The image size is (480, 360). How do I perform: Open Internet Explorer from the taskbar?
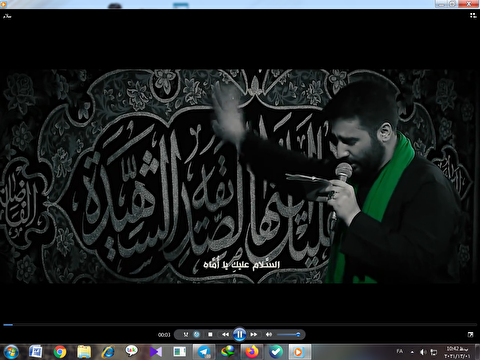point(108,352)
